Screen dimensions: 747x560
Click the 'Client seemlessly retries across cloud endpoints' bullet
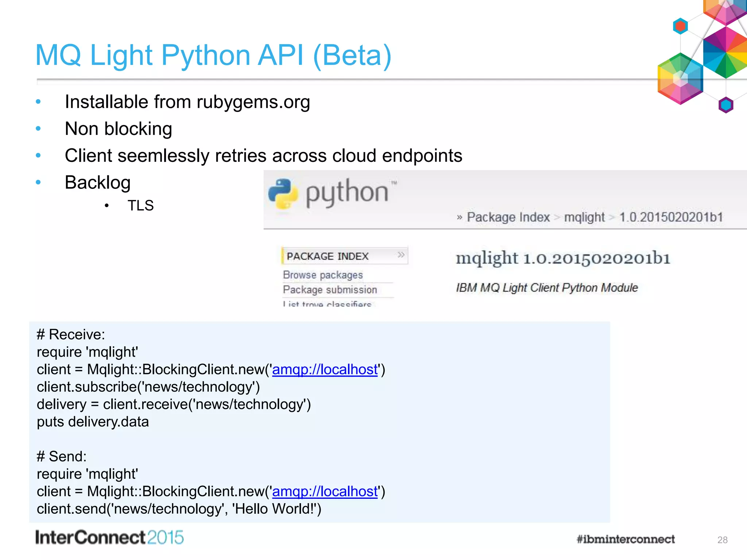tap(263, 156)
